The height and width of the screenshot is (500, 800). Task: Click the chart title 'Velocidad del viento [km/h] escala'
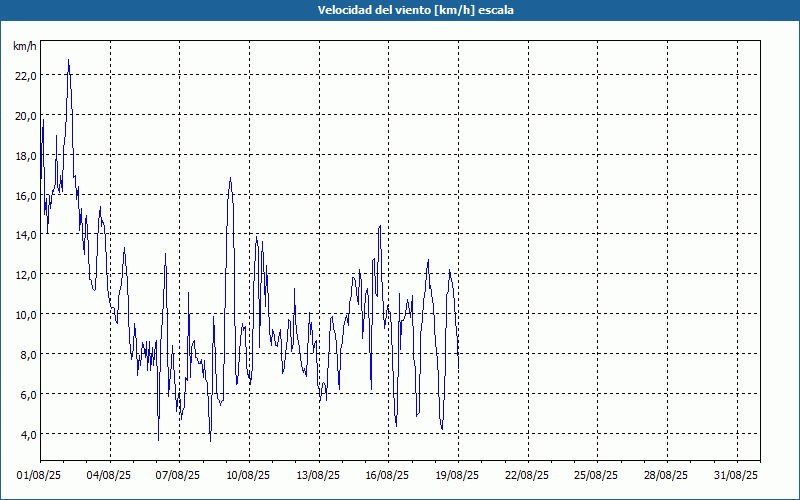[x=415, y=10]
